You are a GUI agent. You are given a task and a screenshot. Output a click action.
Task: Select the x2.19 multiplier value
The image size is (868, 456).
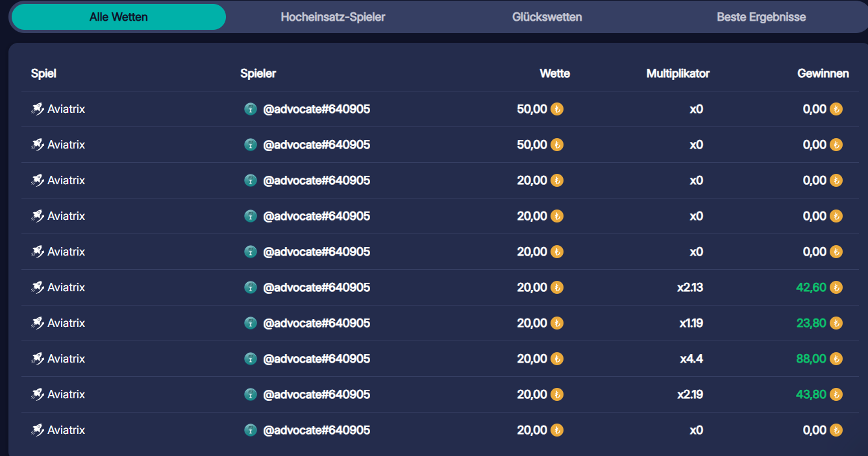[x=690, y=394]
